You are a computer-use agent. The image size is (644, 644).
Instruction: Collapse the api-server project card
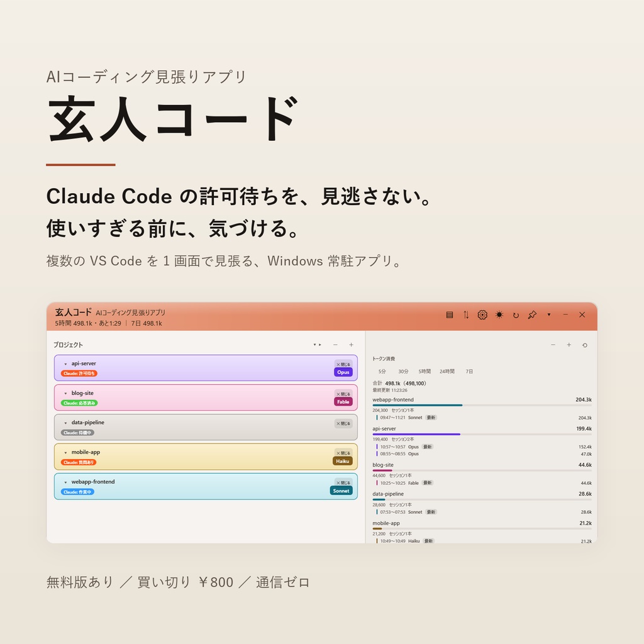tap(65, 364)
